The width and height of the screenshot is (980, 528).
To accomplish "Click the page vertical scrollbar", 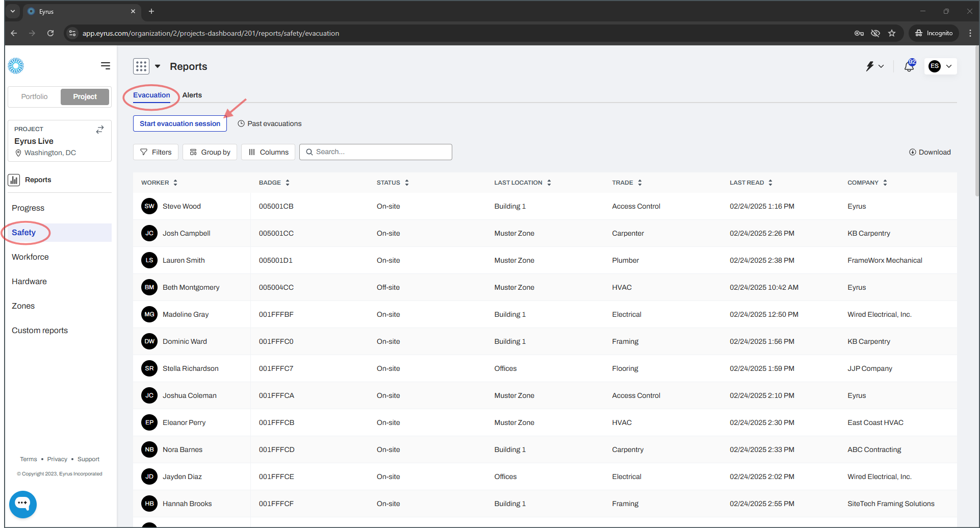I will point(976,121).
